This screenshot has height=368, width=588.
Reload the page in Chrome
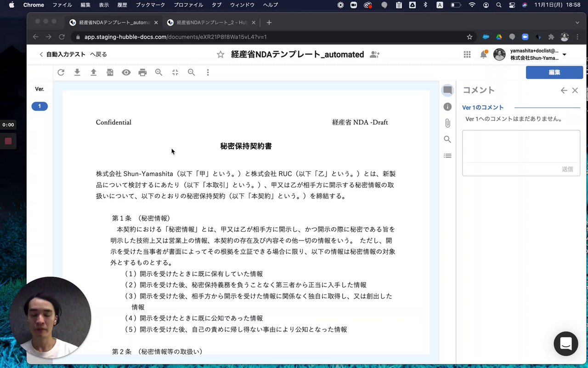62,37
